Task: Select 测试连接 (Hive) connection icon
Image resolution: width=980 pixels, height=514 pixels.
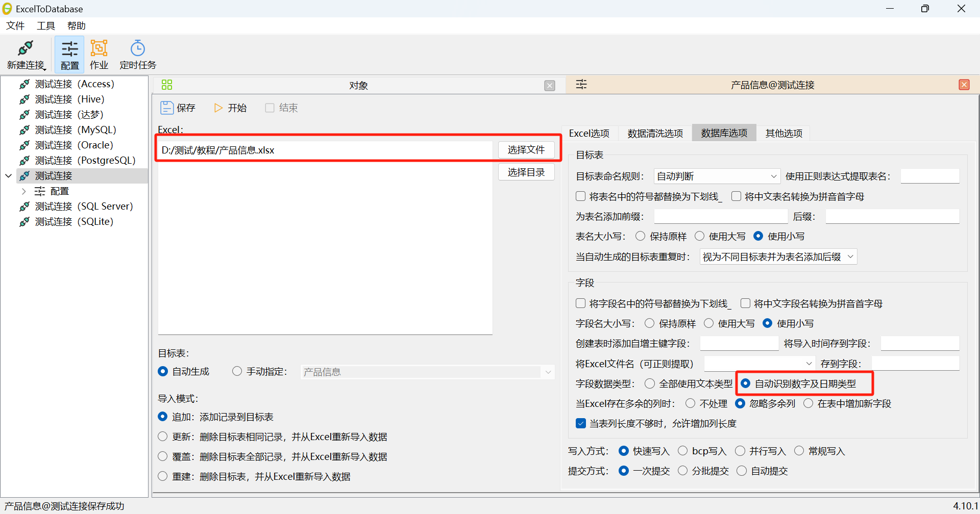Action: [24, 99]
